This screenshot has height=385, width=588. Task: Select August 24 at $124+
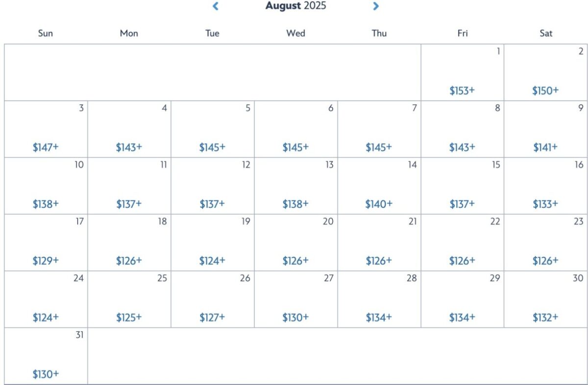coord(46,300)
